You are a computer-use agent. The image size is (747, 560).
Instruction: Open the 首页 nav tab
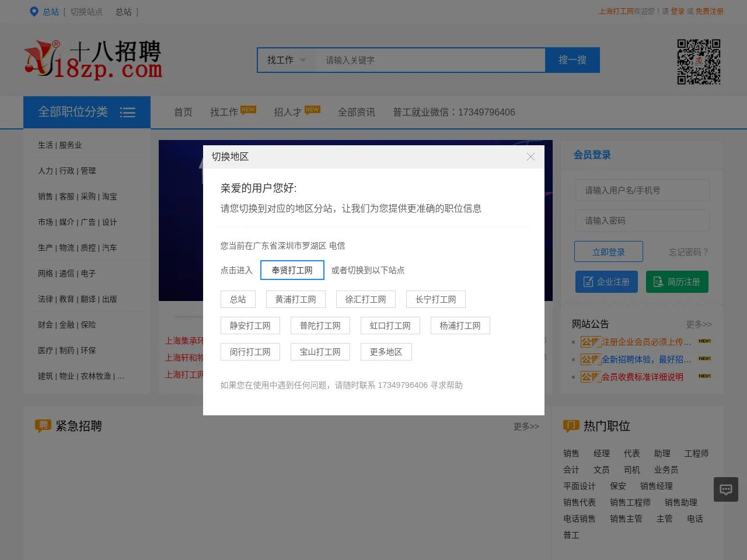pyautogui.click(x=183, y=112)
